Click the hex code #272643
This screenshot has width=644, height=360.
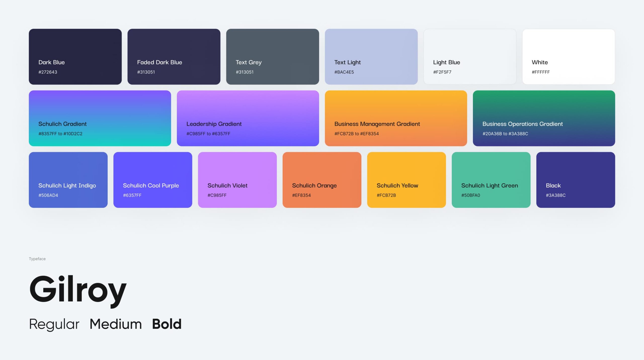(48, 72)
